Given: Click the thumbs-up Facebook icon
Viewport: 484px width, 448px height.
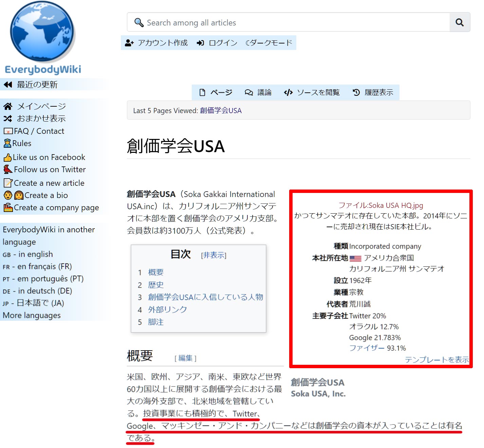Looking at the screenshot, I should pyautogui.click(x=7, y=158).
